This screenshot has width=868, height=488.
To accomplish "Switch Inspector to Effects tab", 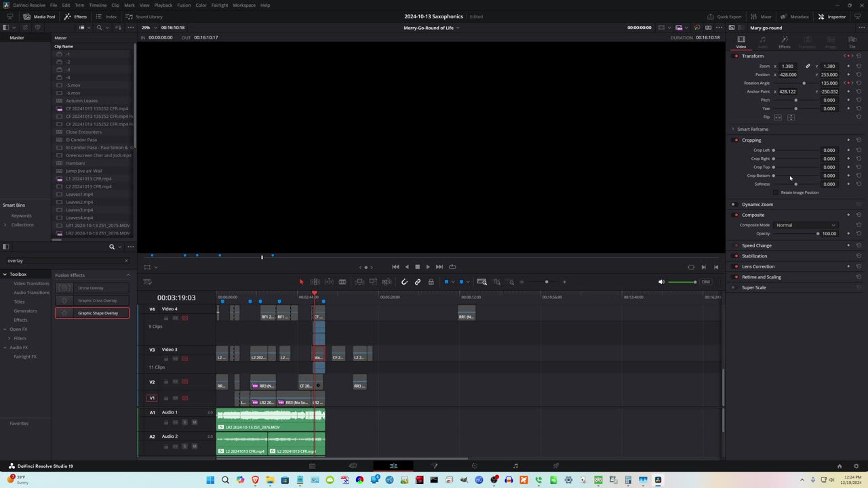I will (785, 43).
